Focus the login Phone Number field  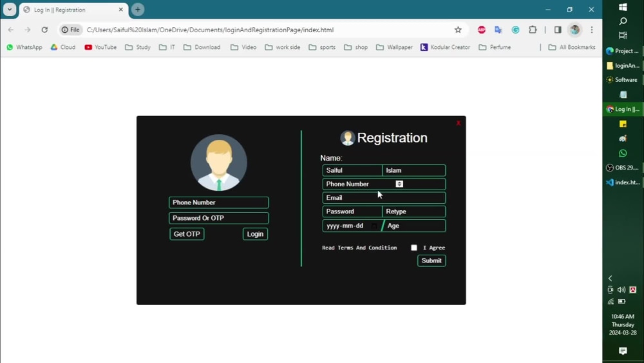(218, 202)
